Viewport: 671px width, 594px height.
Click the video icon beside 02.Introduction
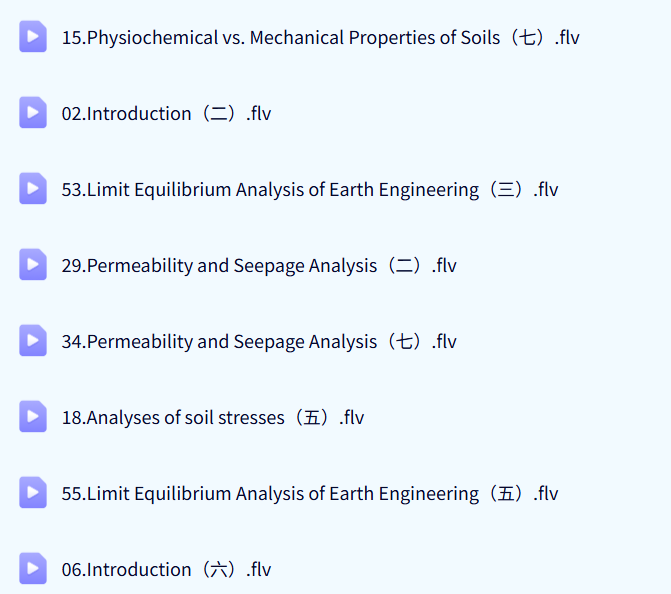(33, 114)
